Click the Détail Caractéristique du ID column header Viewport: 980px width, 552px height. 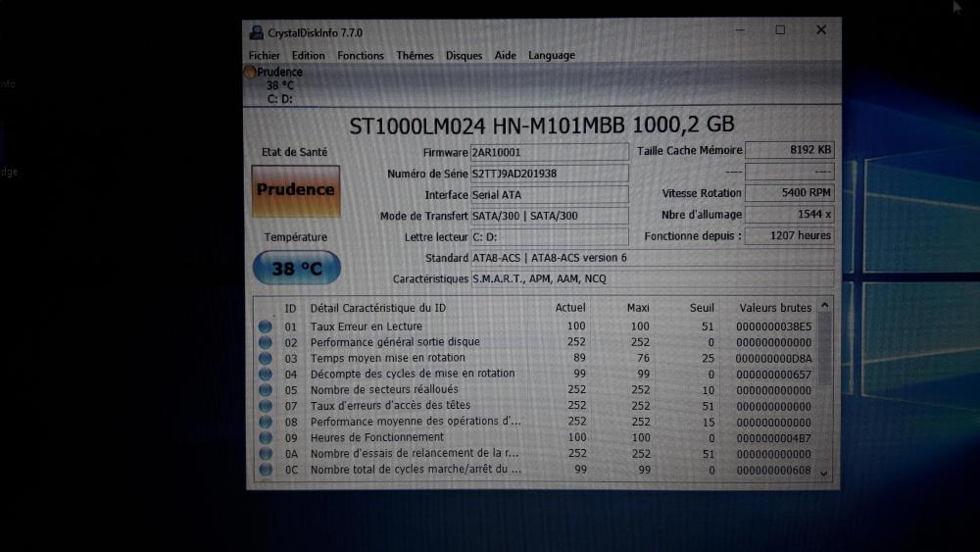click(x=378, y=308)
